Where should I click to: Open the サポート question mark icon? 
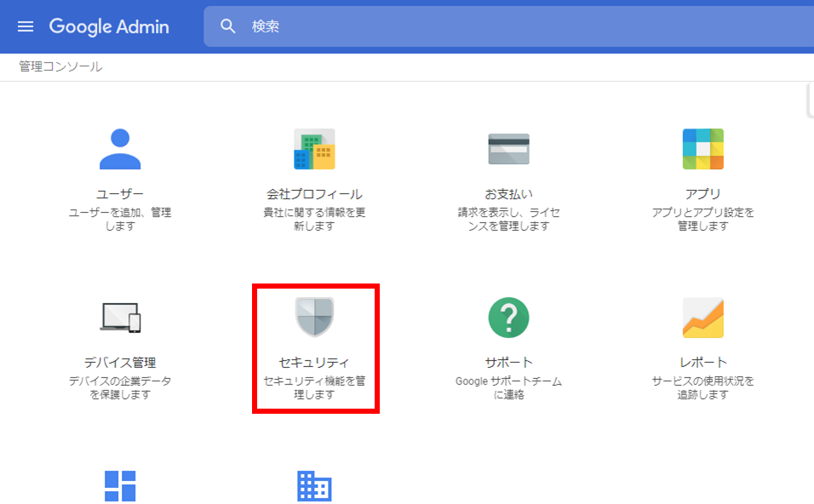(509, 318)
